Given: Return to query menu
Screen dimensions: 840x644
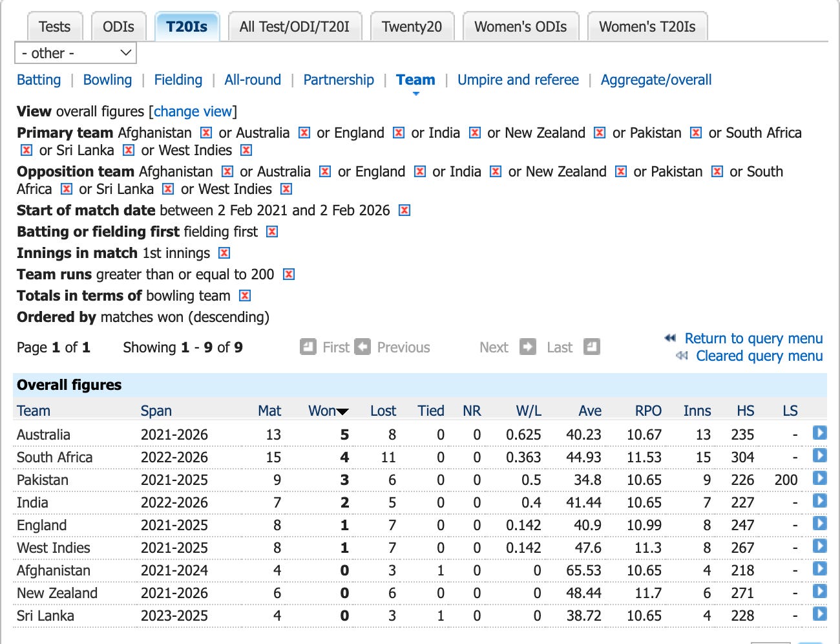Looking at the screenshot, I should pyautogui.click(x=753, y=338).
